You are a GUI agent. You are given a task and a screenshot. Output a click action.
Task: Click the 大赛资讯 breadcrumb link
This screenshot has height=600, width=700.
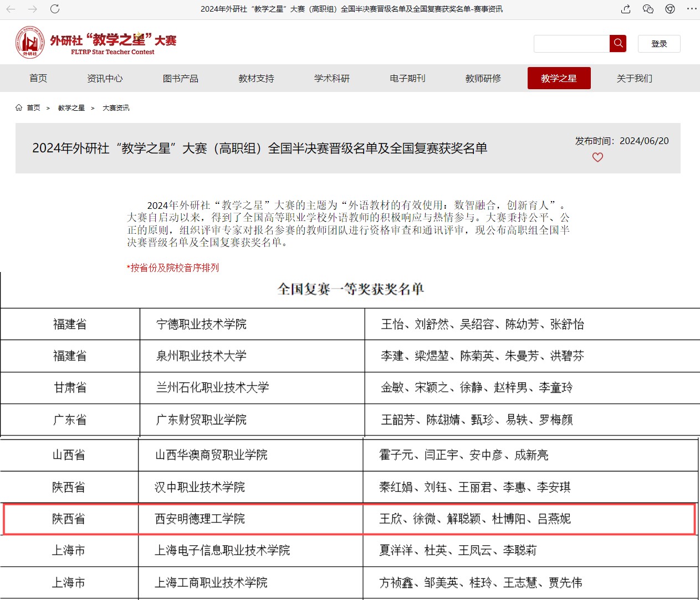116,108
